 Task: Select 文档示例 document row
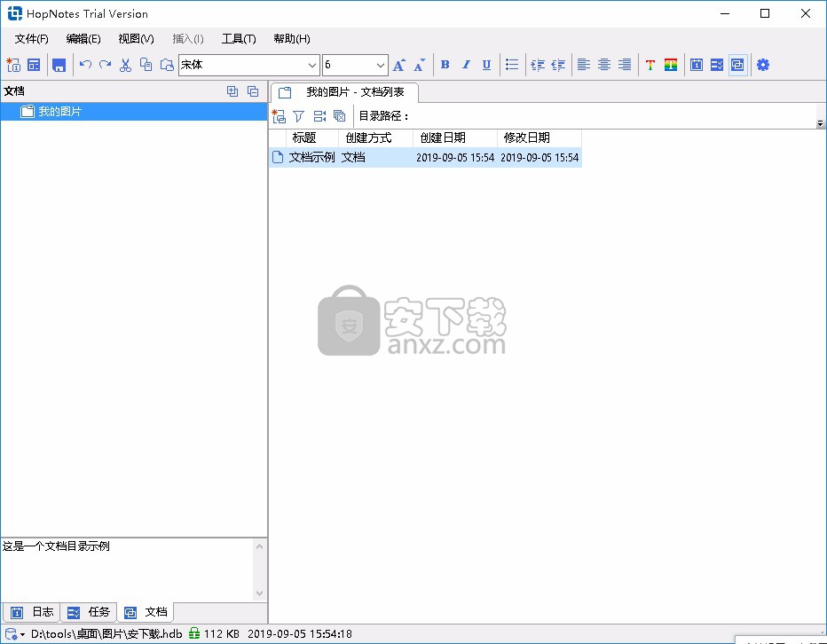tap(426, 157)
